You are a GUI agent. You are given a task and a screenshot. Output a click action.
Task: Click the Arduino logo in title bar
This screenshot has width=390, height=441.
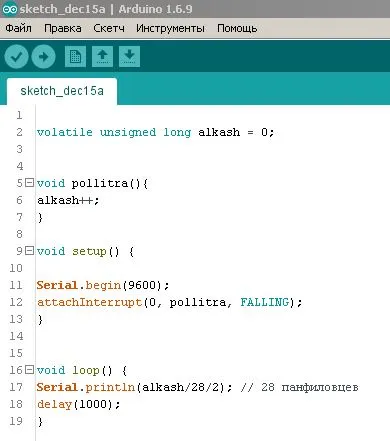[x=10, y=9]
